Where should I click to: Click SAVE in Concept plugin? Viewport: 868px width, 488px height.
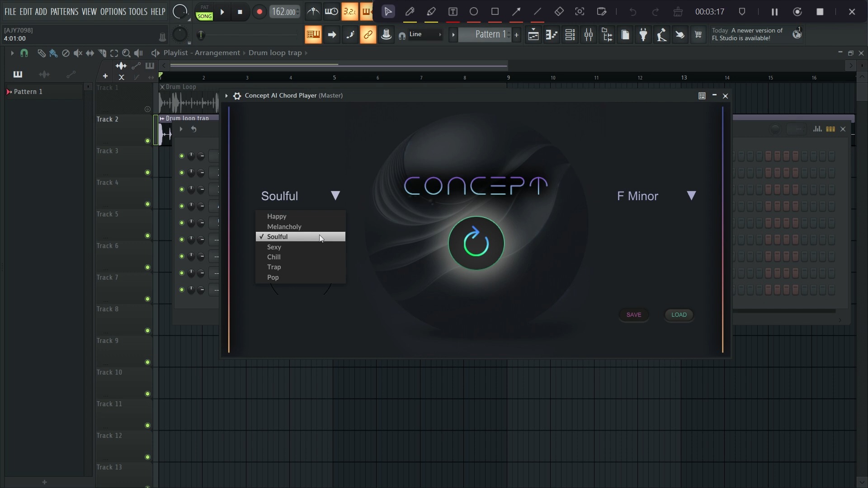(x=634, y=315)
